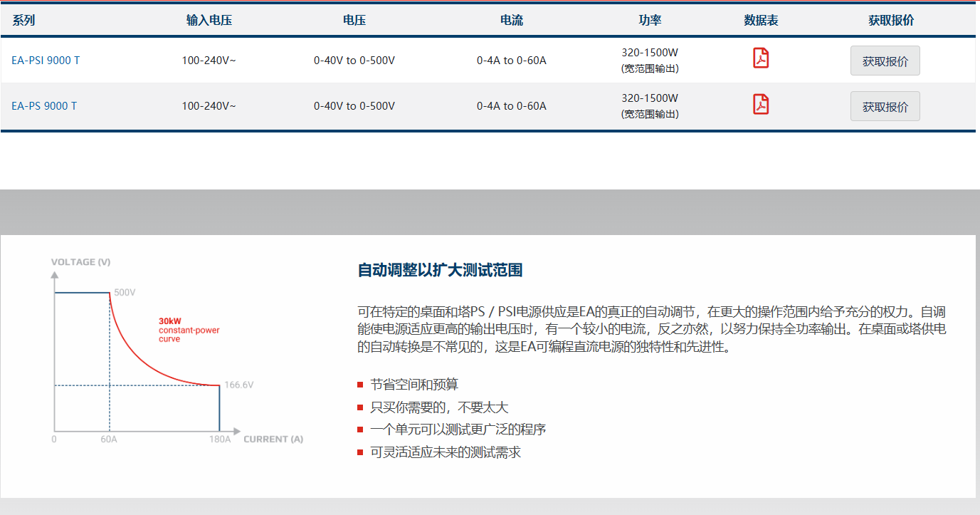Select 0-4A to 0-60A in EA-PS 9000 T row

[x=512, y=106]
